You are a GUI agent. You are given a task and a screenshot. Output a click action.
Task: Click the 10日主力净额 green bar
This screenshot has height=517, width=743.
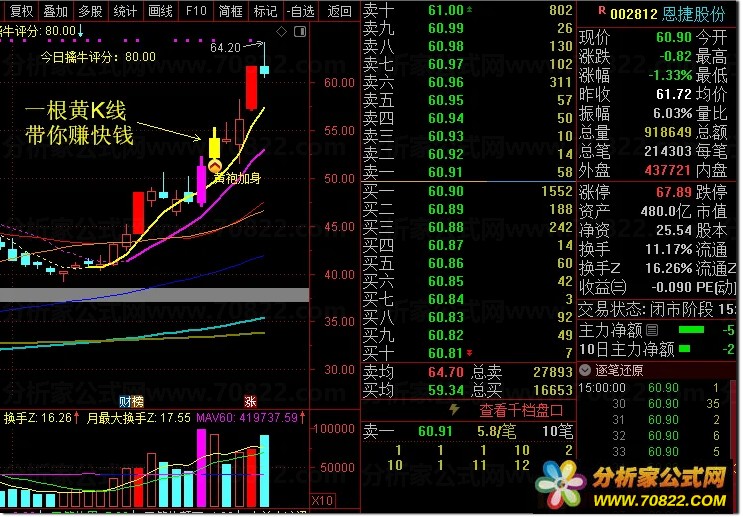(x=685, y=349)
